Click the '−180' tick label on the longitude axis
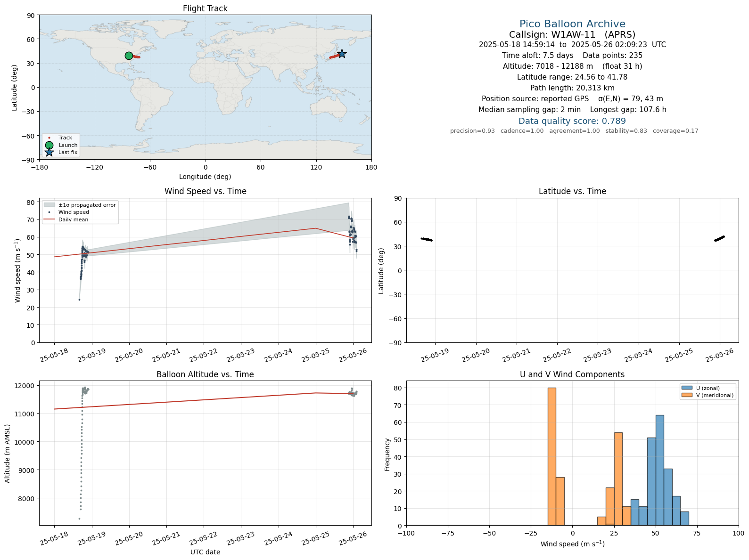This screenshot has width=749, height=560. [39, 167]
